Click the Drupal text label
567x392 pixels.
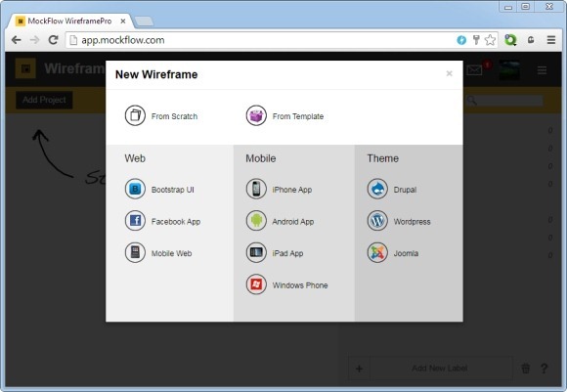click(405, 190)
